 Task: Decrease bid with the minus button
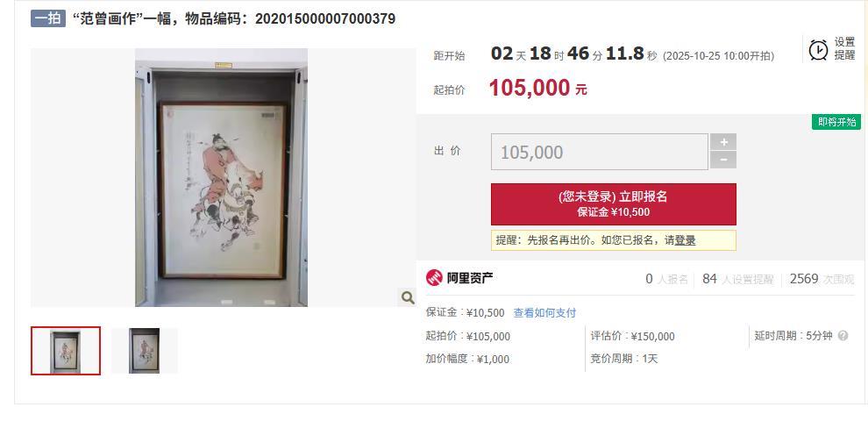pos(723,161)
